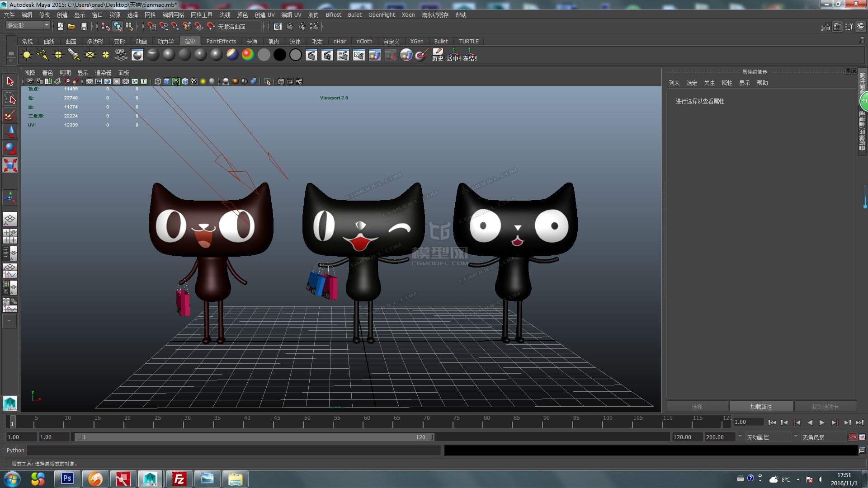Create a spot light from shelf
Screen dimensions: 868x488
tap(74, 55)
